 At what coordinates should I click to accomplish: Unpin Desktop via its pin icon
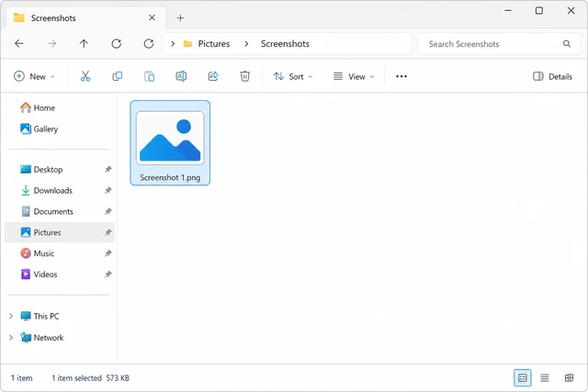pyautogui.click(x=108, y=170)
